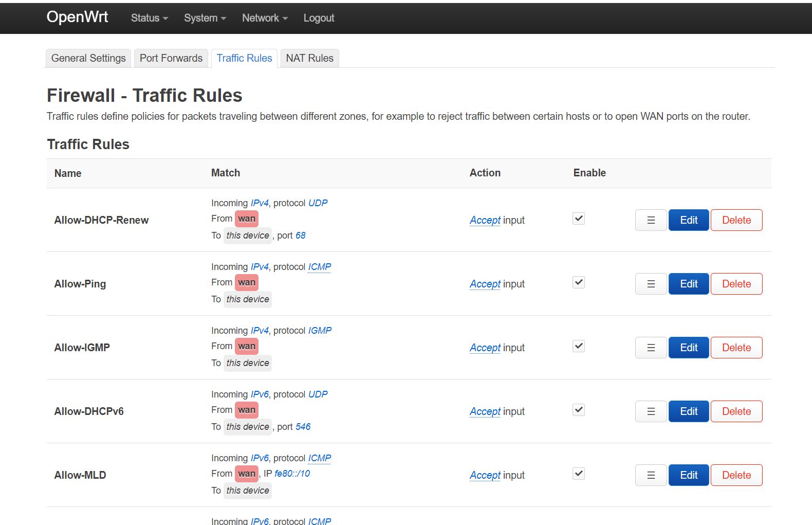Open the Port Forwards tab
812x525 pixels.
coord(171,58)
